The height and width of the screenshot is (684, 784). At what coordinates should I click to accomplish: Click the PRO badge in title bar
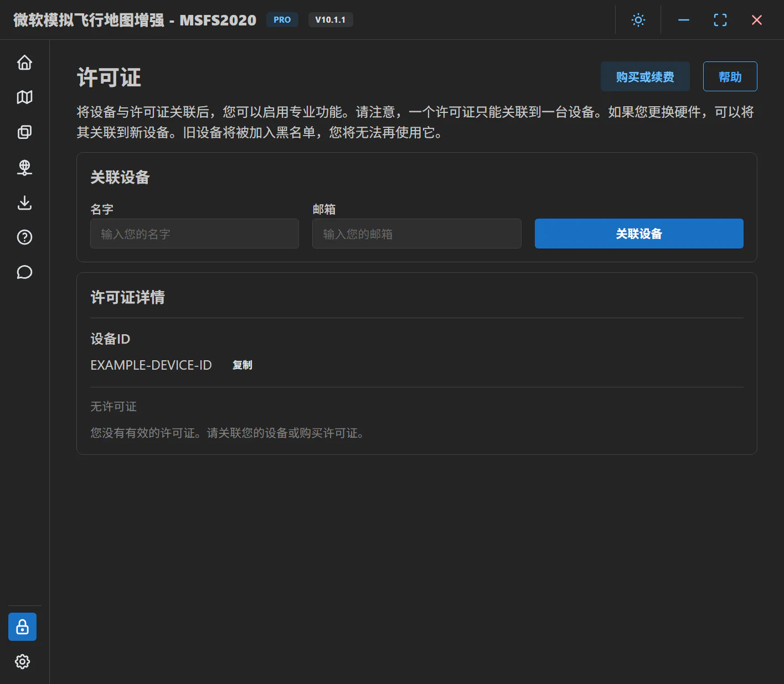tap(282, 20)
